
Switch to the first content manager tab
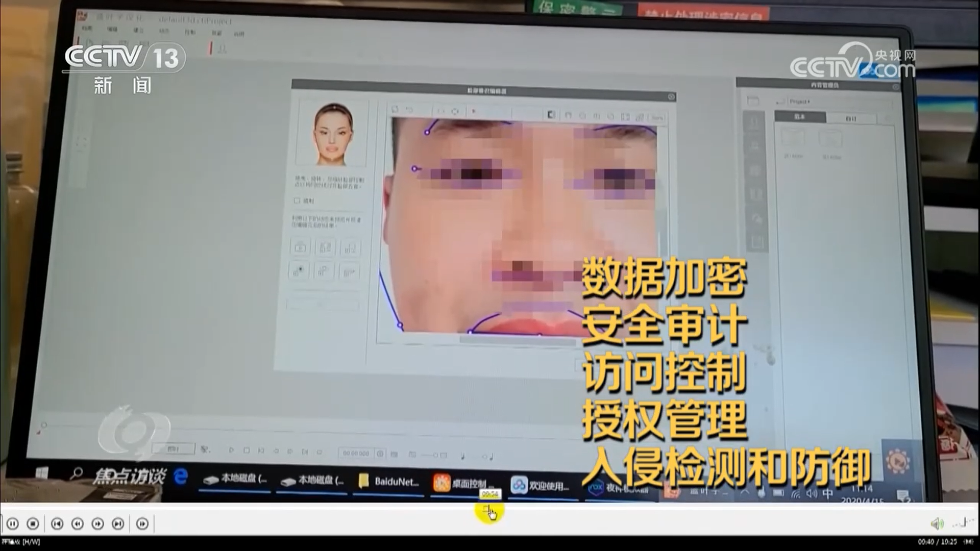click(799, 117)
